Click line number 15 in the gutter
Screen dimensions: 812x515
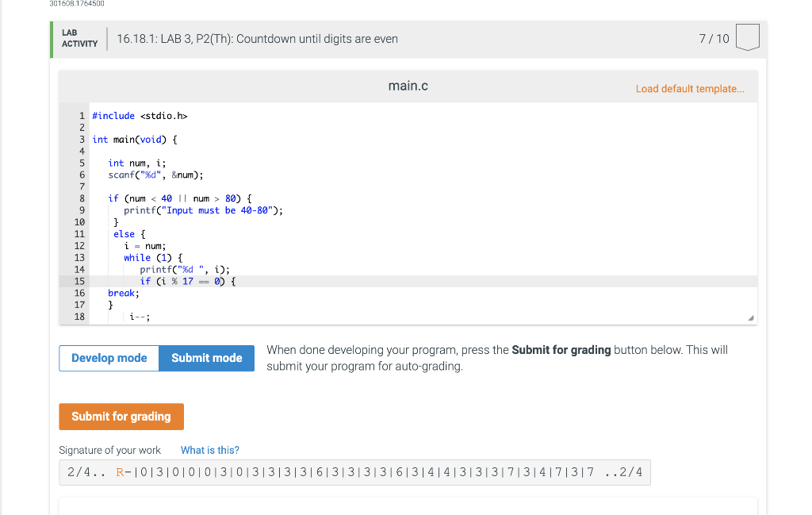coord(79,282)
